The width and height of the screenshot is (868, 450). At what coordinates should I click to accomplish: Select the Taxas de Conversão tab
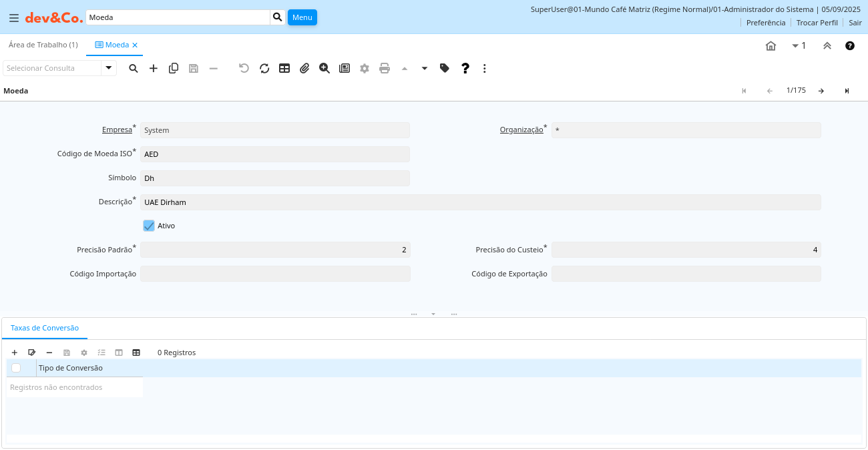coord(45,328)
